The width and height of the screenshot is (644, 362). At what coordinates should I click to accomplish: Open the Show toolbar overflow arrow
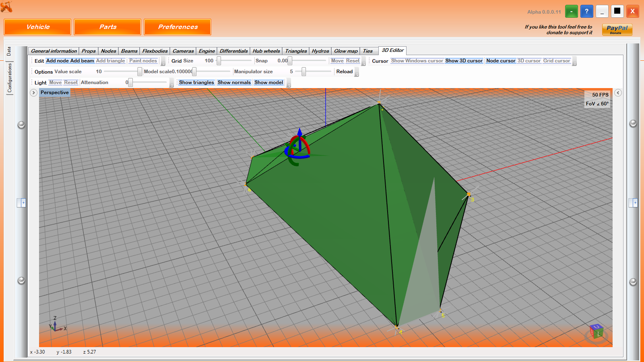pos(288,83)
